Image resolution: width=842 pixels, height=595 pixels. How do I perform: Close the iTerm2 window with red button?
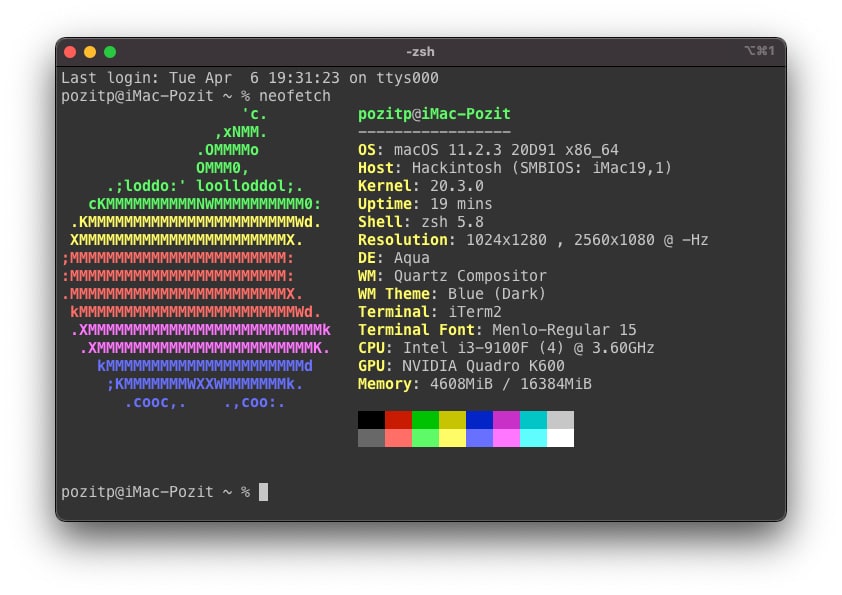coord(70,52)
